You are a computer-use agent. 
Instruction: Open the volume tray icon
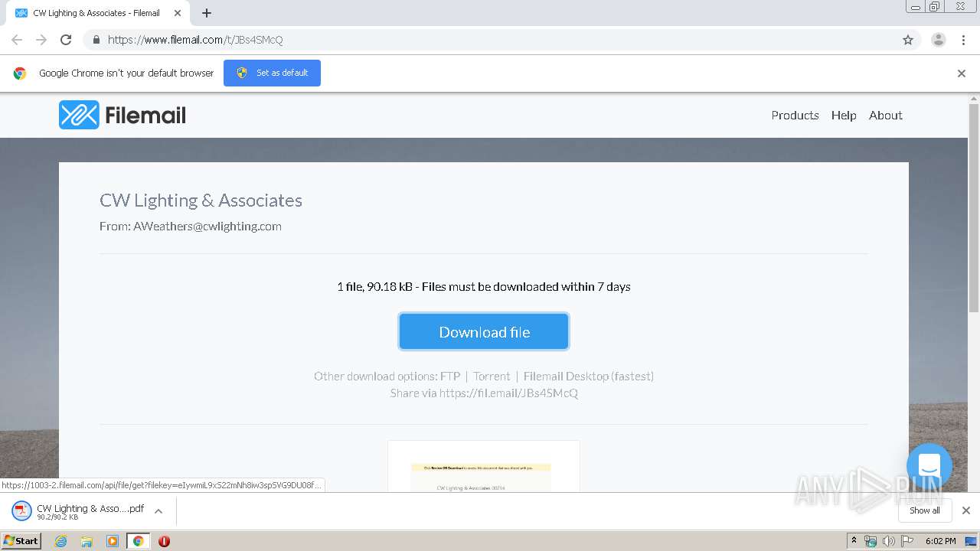click(x=888, y=541)
